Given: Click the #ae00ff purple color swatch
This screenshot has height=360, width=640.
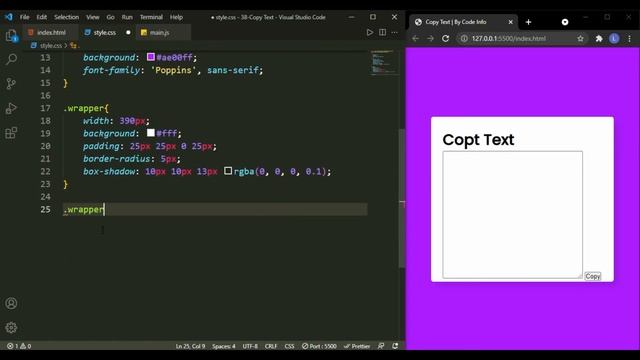Looking at the screenshot, I should point(151,57).
